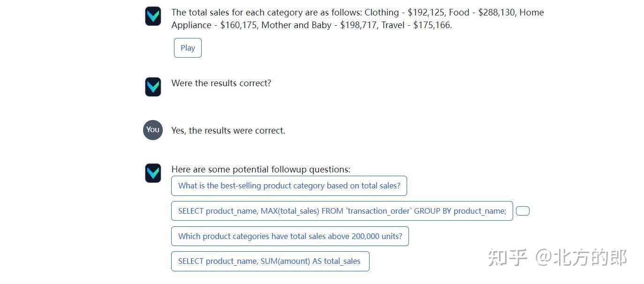Click the Vanna avatar beside 'Were the results correct?'
This screenshot has width=644, height=284.
(153, 87)
